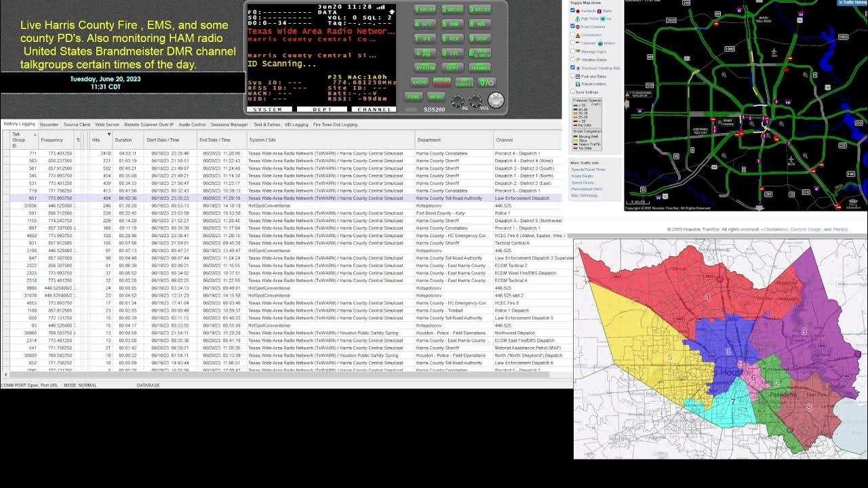Open the Web Server tab
The width and height of the screenshot is (868, 488).
tap(106, 125)
